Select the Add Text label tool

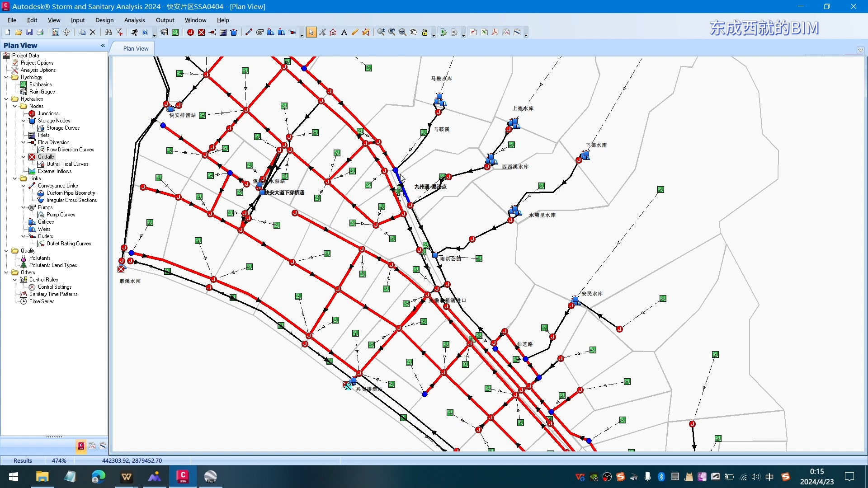coord(344,32)
